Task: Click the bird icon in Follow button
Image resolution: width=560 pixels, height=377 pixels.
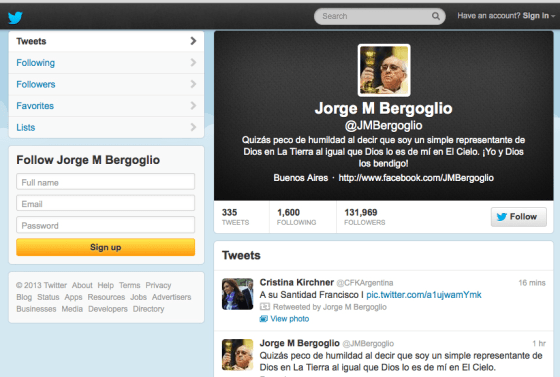Action: click(x=501, y=217)
